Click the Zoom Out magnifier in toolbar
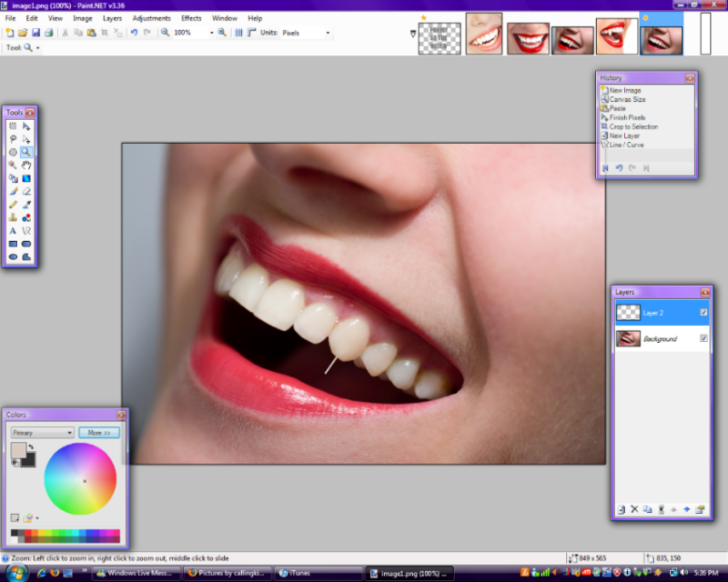This screenshot has width=728, height=582. pos(165,33)
